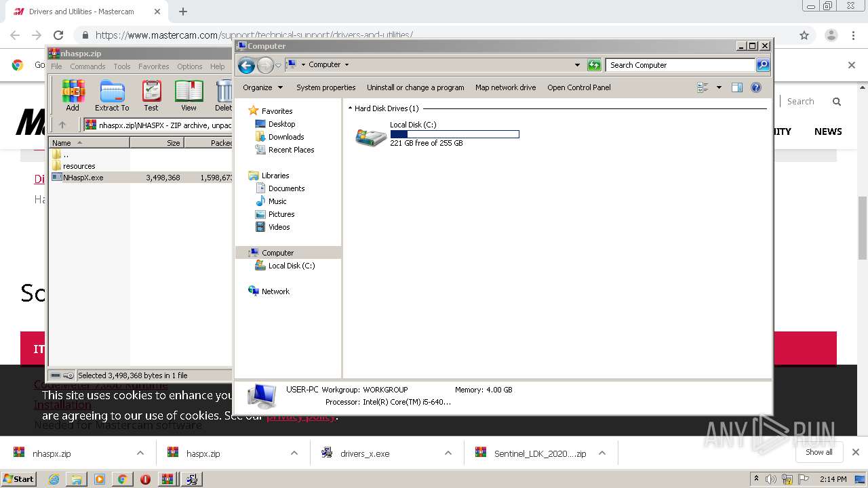
Task: Click Uninstall or change a program
Action: tap(416, 87)
